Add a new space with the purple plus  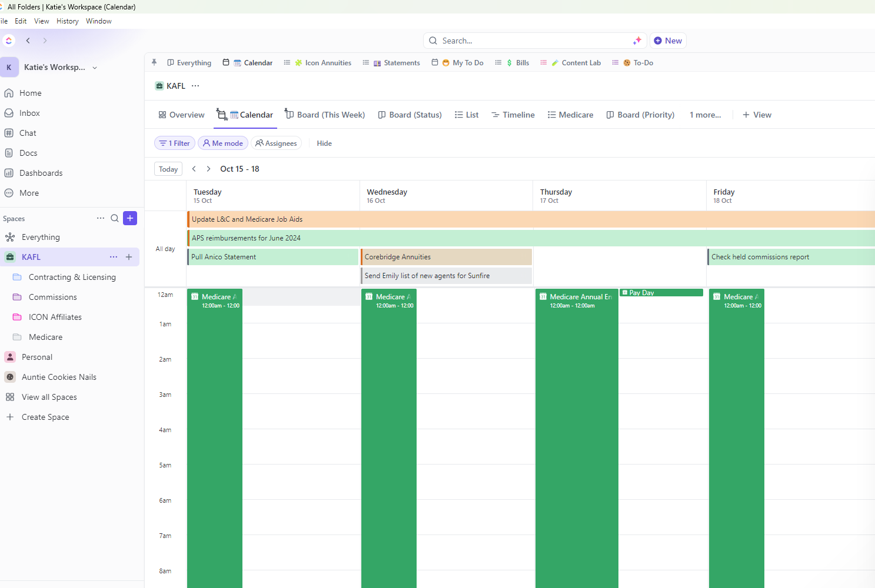click(x=130, y=218)
